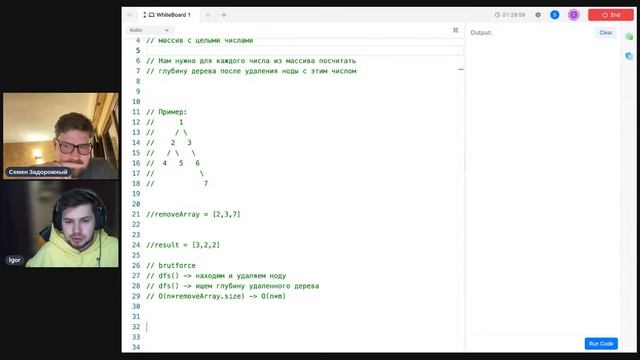
Task: Open the WhiteBoard 1 tab options dots
Action: (144, 15)
